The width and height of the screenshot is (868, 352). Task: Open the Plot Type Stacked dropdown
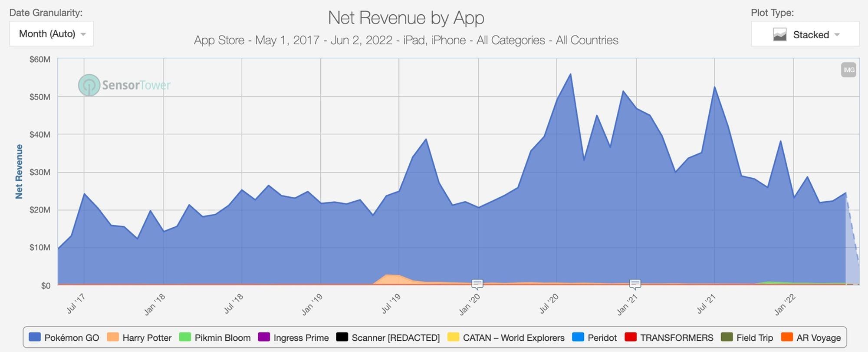(805, 34)
